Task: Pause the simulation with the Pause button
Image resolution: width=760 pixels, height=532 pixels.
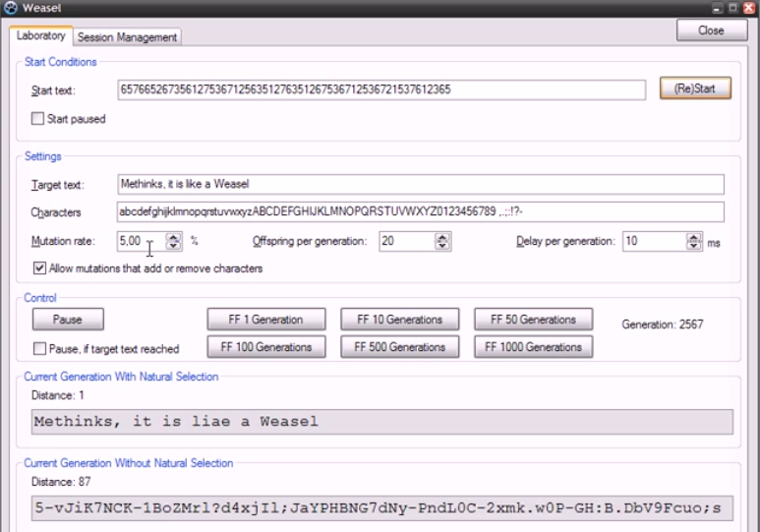Action: pos(68,320)
